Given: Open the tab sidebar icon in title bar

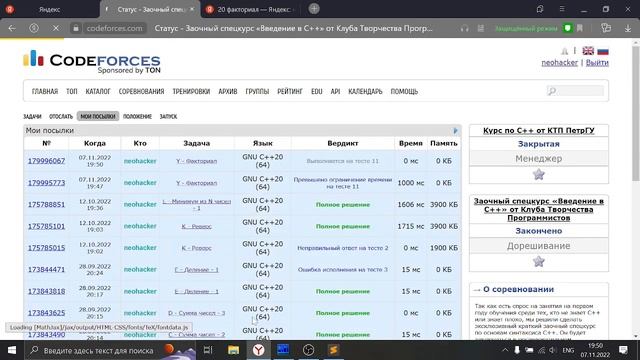Looking at the screenshot, I should coord(540,9).
